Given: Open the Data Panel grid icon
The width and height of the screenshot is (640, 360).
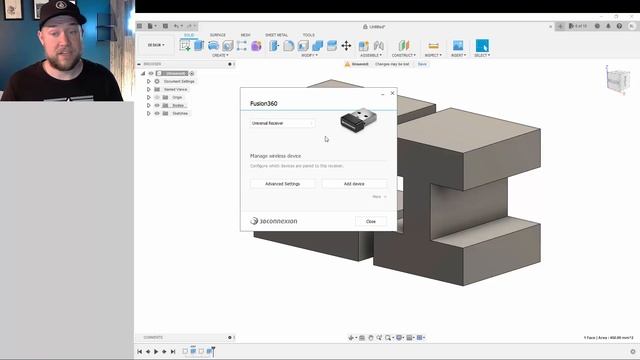Looking at the screenshot, I should [140, 26].
